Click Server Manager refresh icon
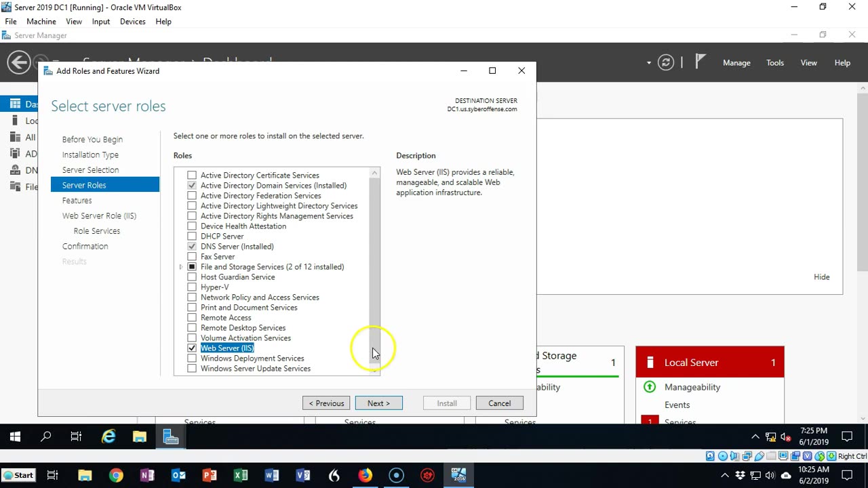 point(666,62)
